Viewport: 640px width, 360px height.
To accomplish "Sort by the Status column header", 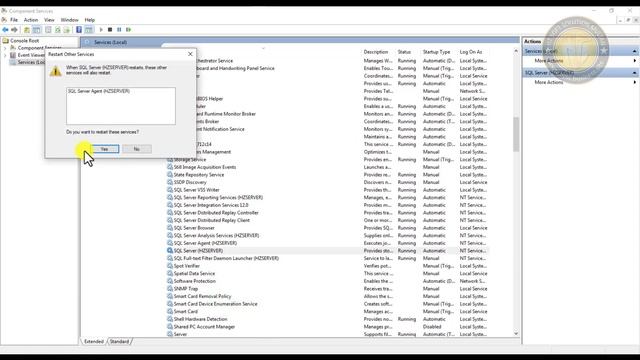I will tap(404, 52).
